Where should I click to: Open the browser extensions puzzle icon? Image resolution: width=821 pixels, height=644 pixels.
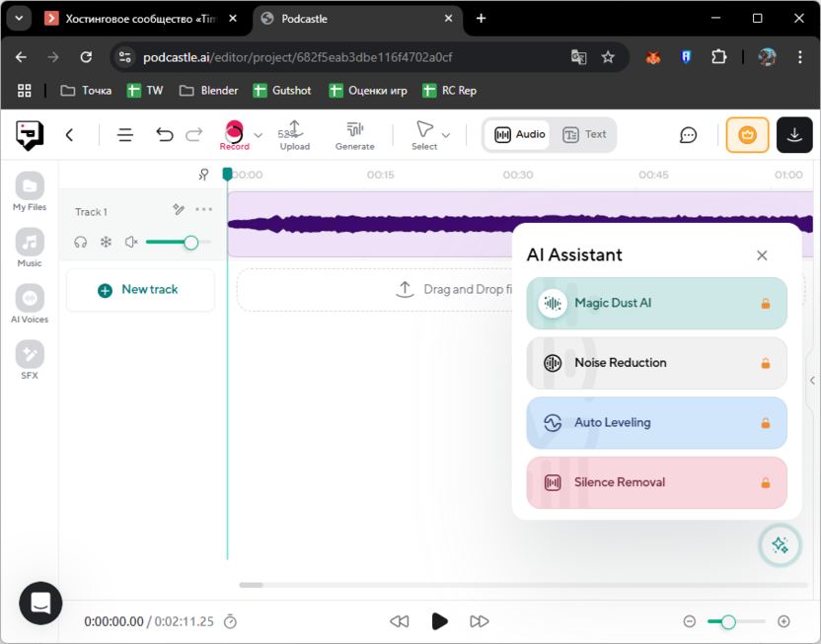pyautogui.click(x=719, y=57)
